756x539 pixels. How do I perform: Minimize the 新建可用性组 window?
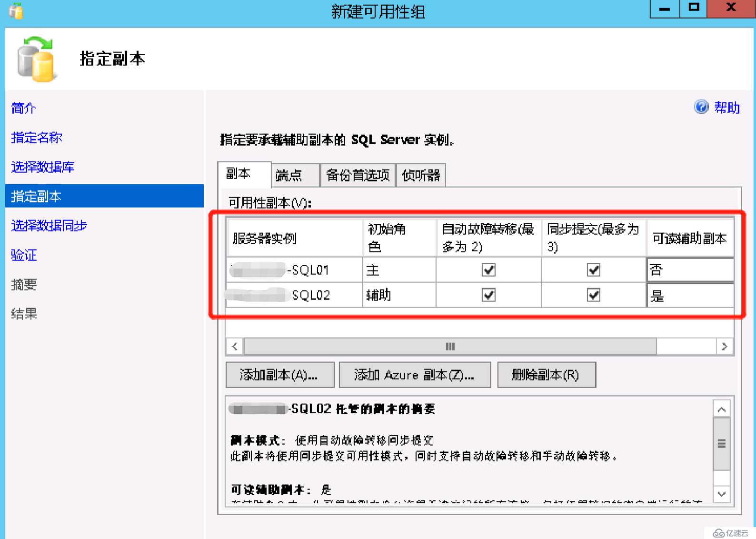(665, 9)
